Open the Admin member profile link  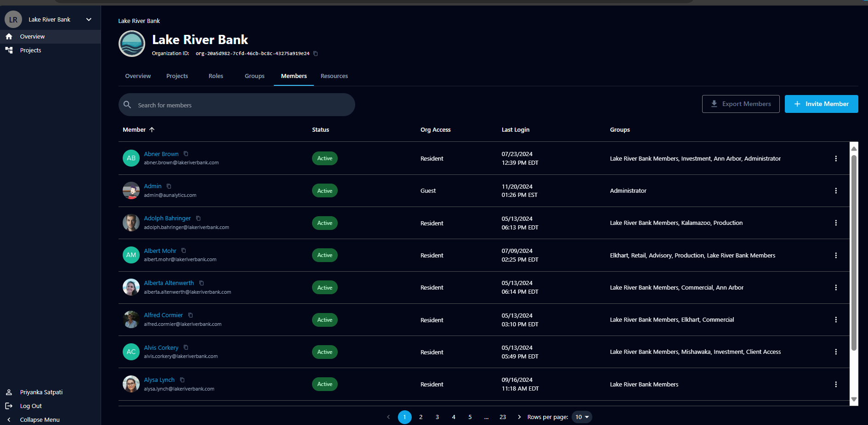click(x=153, y=186)
